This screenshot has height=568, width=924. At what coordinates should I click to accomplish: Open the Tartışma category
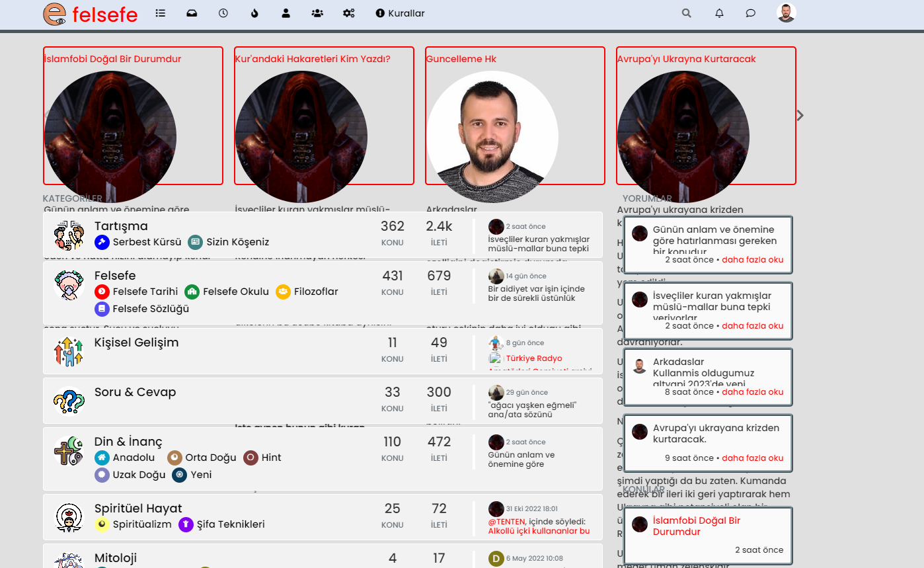click(121, 226)
